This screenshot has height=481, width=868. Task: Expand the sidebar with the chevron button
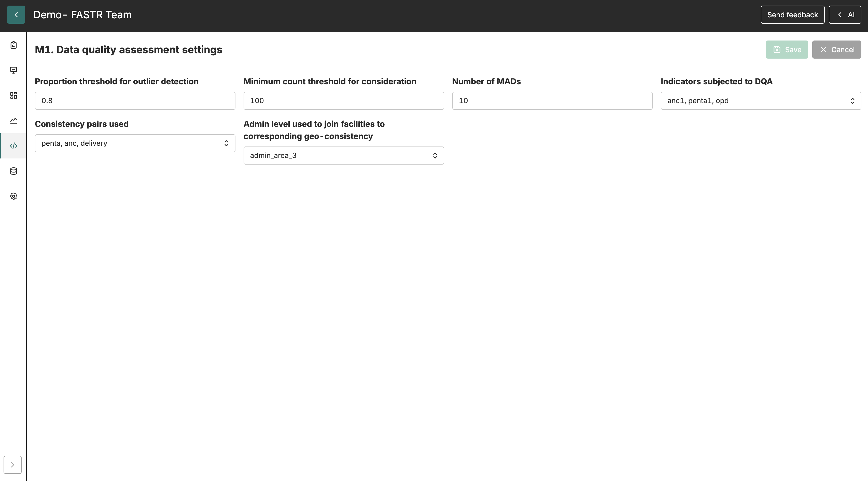[x=12, y=465]
